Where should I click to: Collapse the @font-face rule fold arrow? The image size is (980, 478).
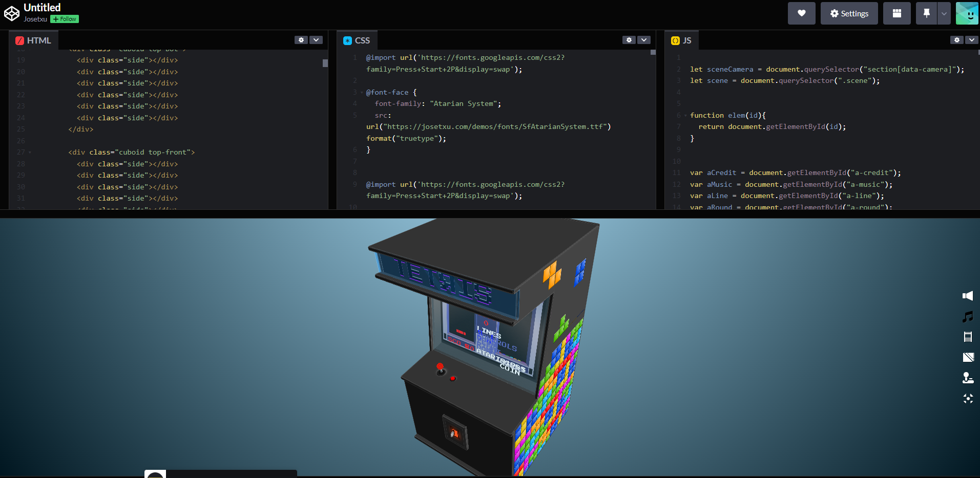362,93
